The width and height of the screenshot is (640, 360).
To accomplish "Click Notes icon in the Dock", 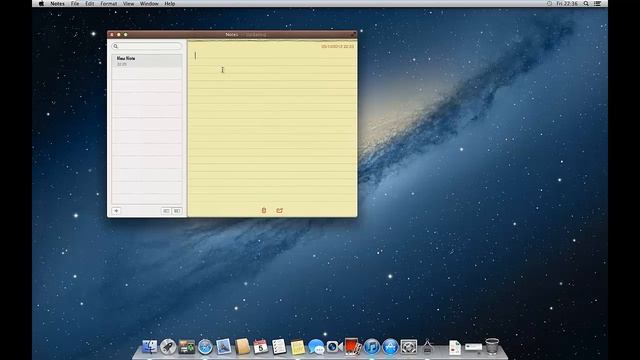I will 298,347.
